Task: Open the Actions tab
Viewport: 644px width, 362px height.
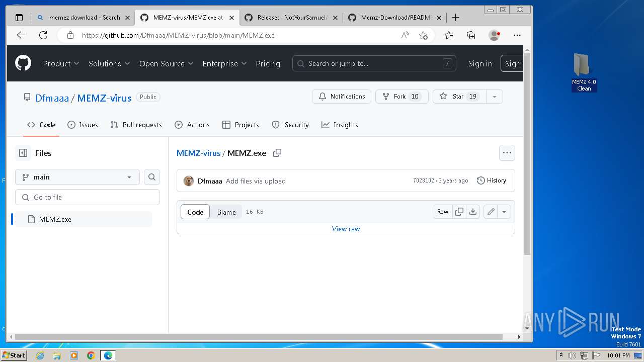Action: pos(192,125)
